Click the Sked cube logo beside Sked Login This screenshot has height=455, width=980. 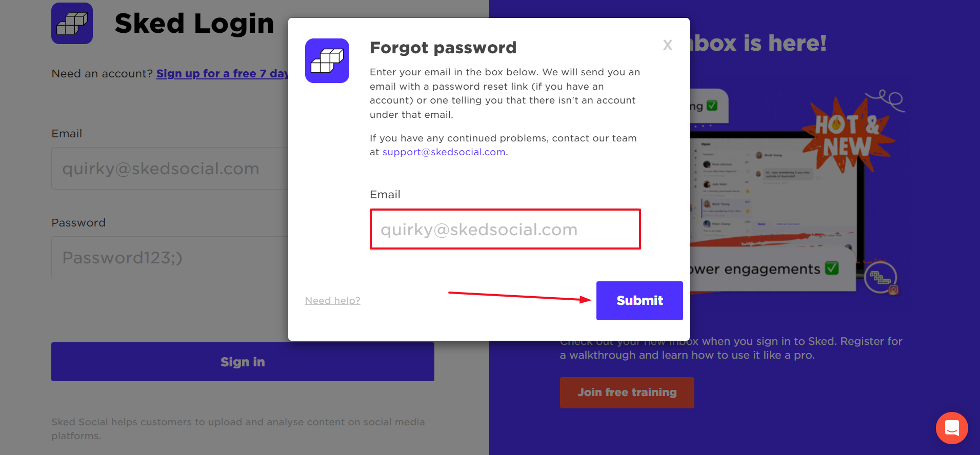[72, 23]
